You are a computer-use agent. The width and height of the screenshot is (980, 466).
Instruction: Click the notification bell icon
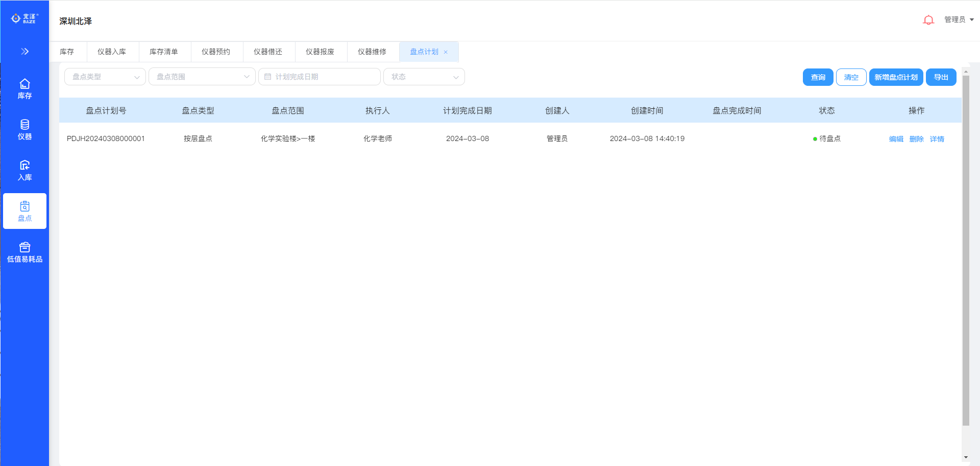pos(928,20)
